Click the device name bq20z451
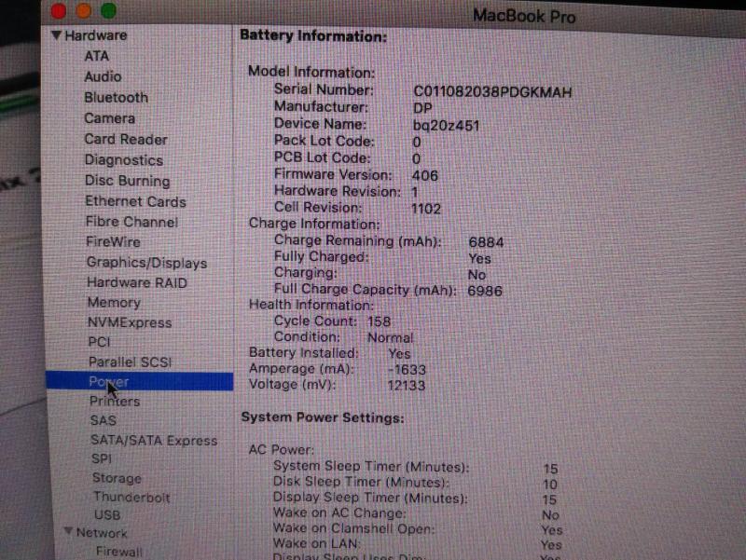The height and width of the screenshot is (560, 746). pos(446,126)
